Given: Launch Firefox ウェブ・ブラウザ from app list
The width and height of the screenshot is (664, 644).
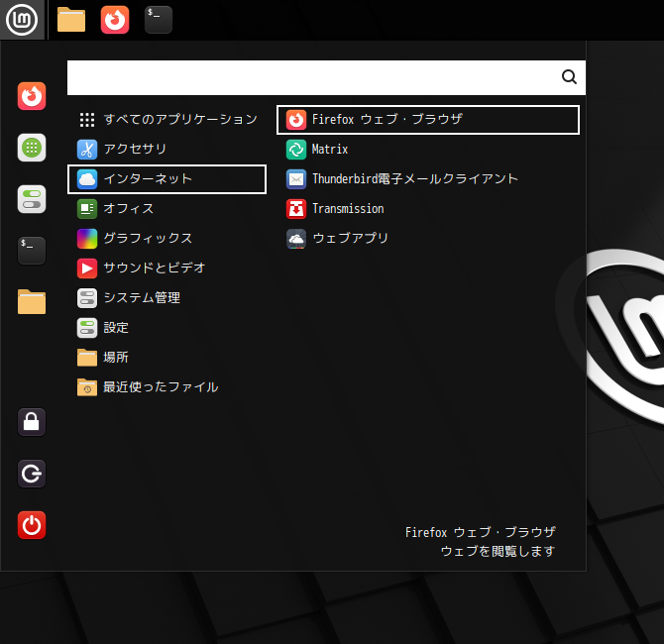Looking at the screenshot, I should click(428, 120).
